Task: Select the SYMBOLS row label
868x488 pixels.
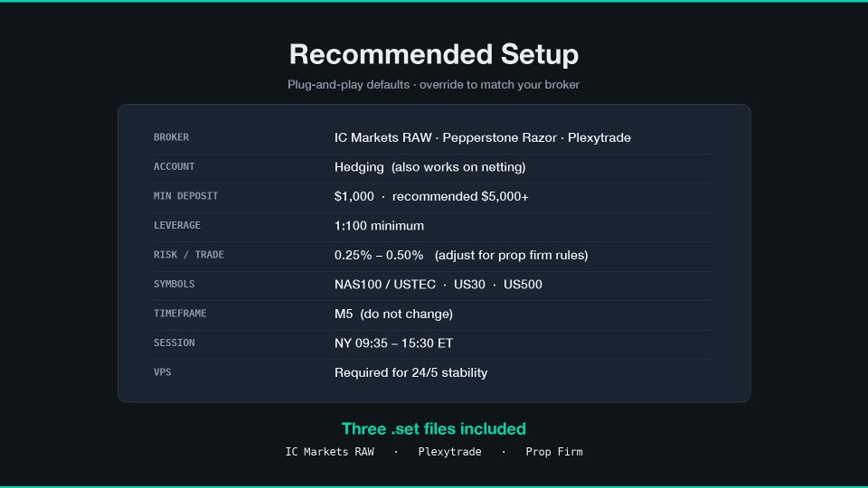Action: click(174, 284)
